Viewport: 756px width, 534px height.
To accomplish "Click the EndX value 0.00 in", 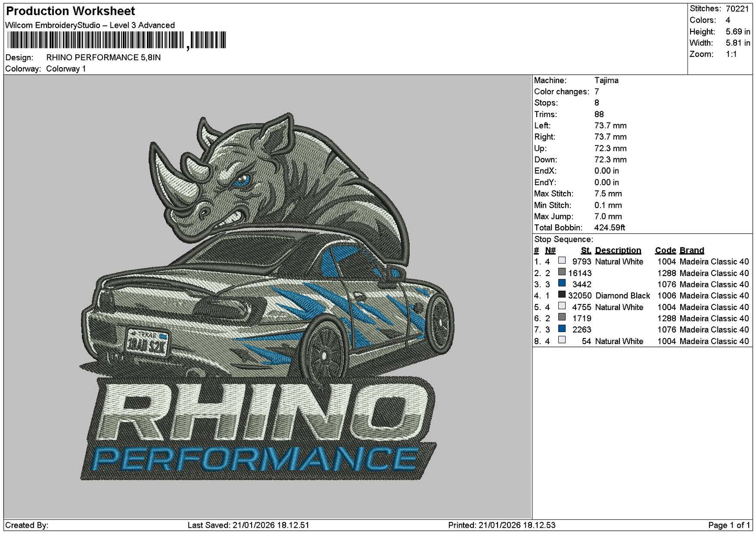I will pos(606,171).
